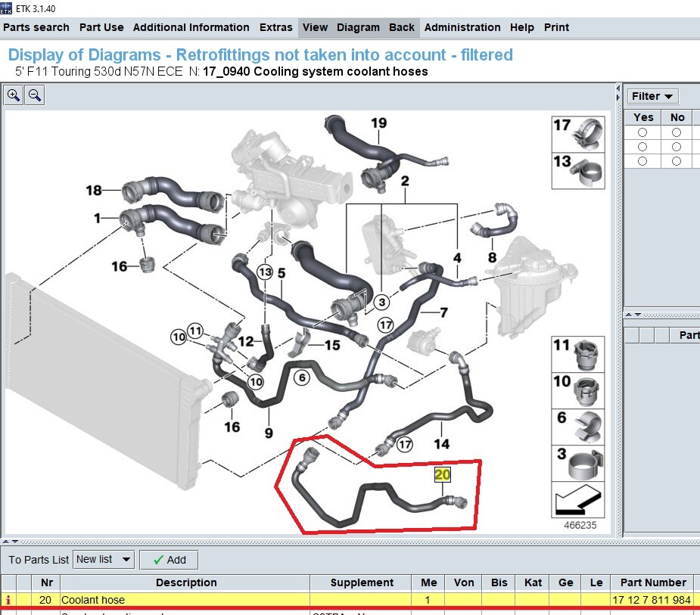Open the Extras menu

click(276, 27)
